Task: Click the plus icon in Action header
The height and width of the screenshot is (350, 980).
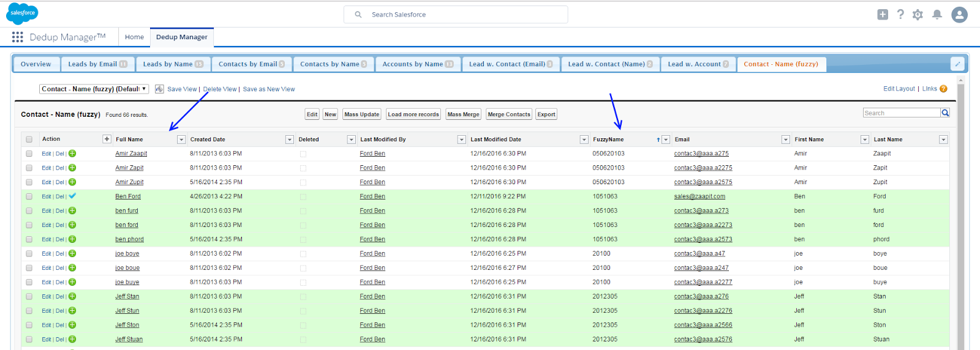Action: pos(107,139)
